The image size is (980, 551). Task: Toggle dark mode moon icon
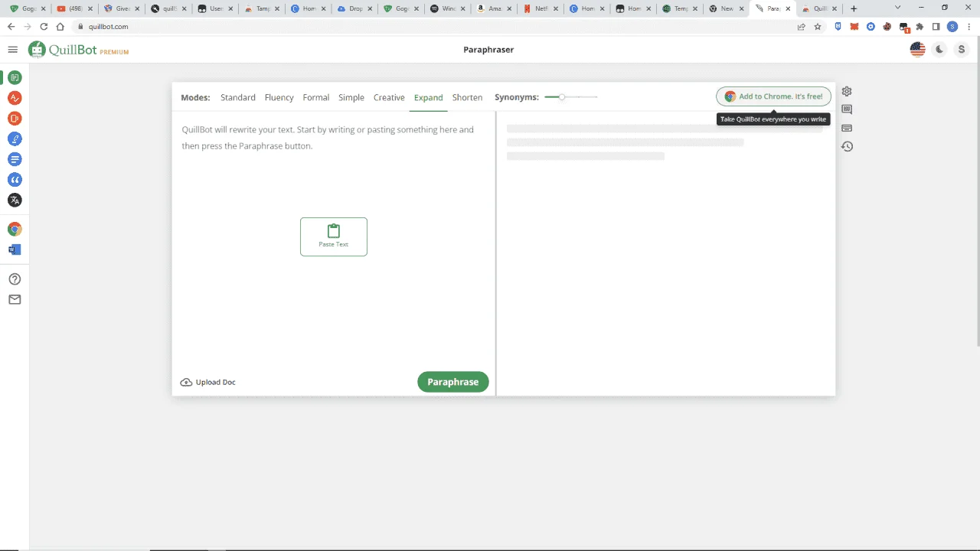(939, 50)
